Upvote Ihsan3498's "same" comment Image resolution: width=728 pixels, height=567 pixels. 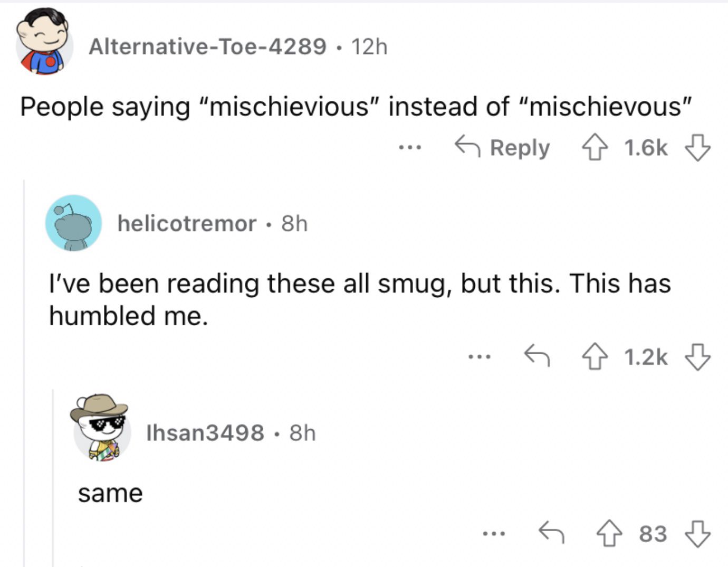pyautogui.click(x=609, y=533)
